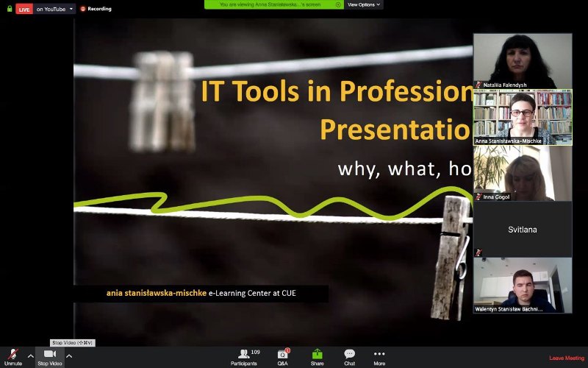Screen dimensions: 588x368
Task: Open audio options arrow next to Unmute
Action: click(31, 356)
